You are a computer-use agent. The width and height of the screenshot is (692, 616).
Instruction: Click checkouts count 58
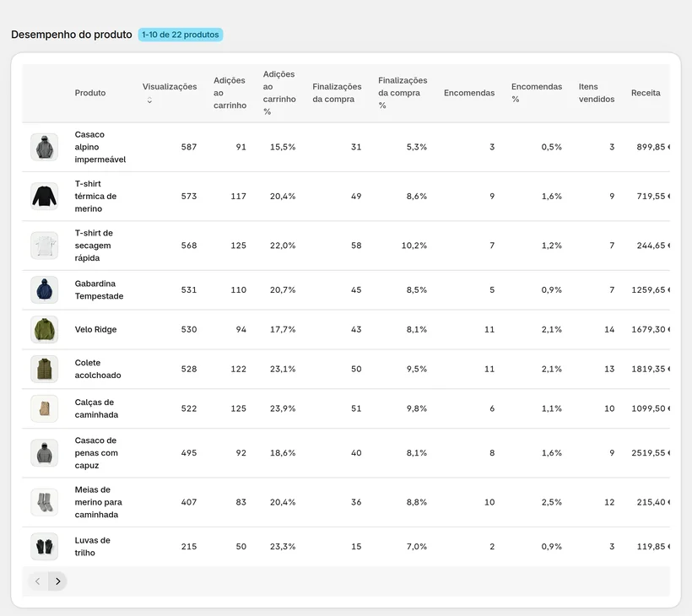[x=356, y=246]
